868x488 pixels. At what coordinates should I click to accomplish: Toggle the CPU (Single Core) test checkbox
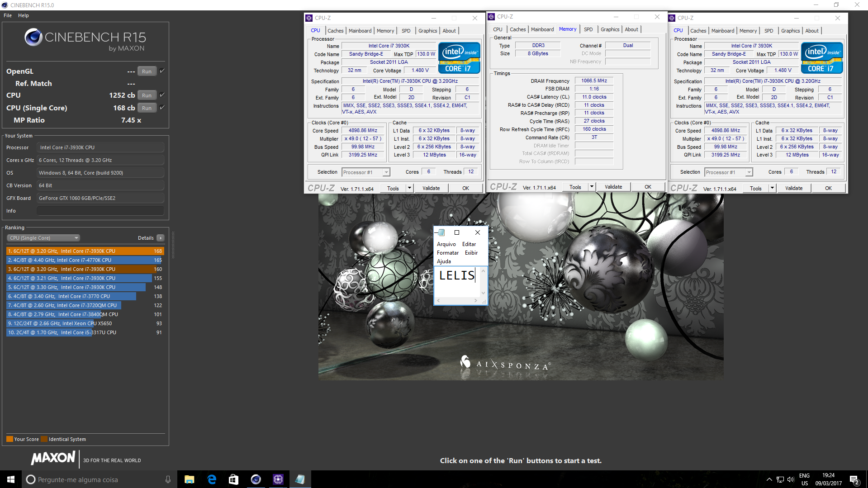(162, 108)
